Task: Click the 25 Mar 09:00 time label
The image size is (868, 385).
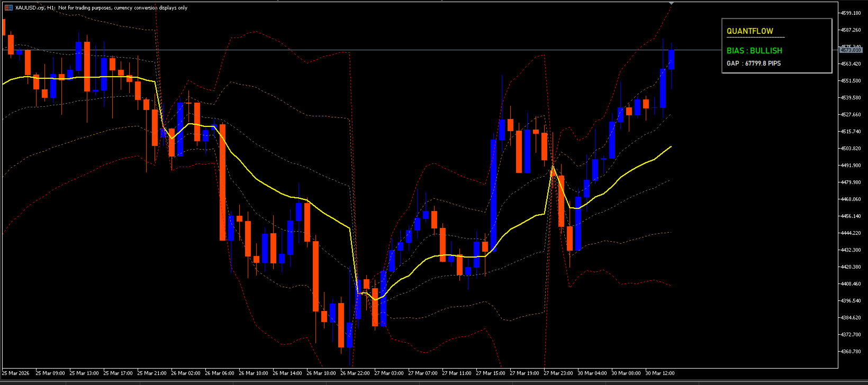Action: [x=50, y=373]
